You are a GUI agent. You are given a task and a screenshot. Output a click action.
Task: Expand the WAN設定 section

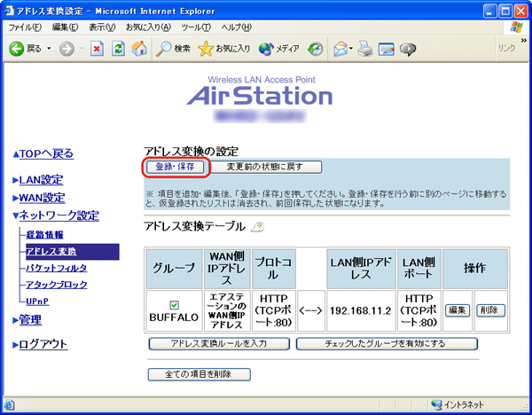click(42, 198)
